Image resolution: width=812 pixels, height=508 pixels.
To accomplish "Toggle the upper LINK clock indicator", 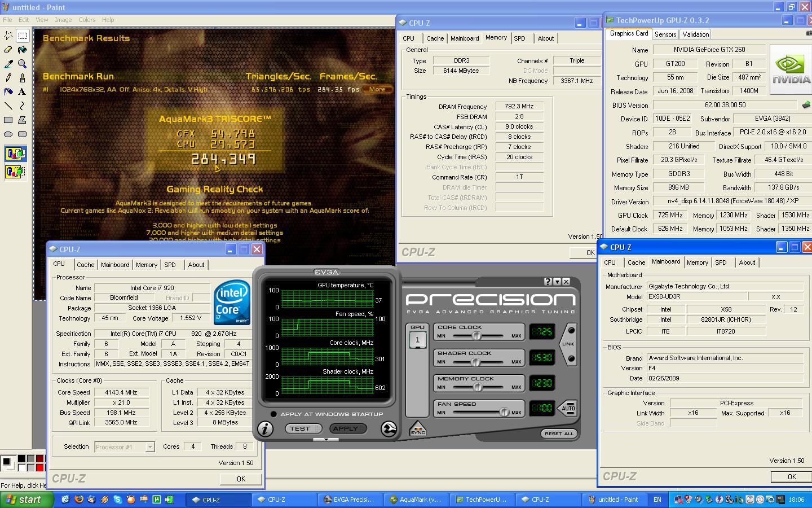I will (x=571, y=330).
